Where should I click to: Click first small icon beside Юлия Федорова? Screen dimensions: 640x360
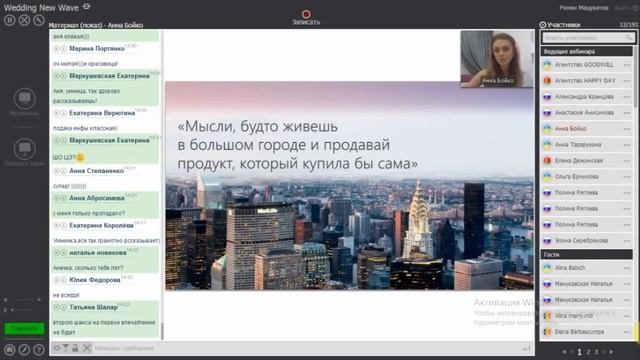pos(57,280)
